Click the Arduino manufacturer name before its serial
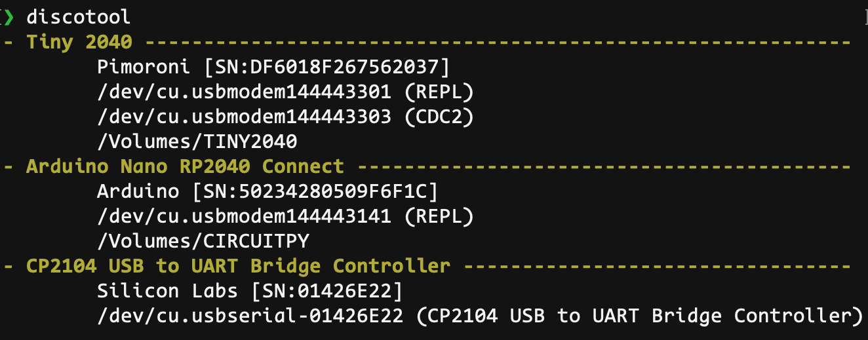868x340 pixels. click(138, 191)
